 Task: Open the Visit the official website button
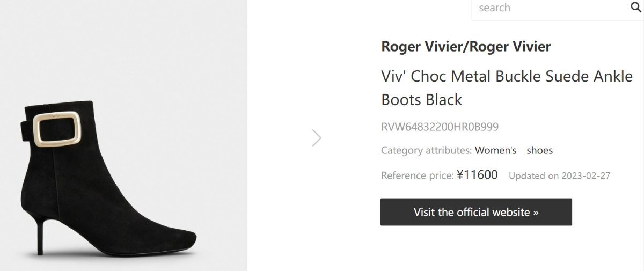[476, 212]
